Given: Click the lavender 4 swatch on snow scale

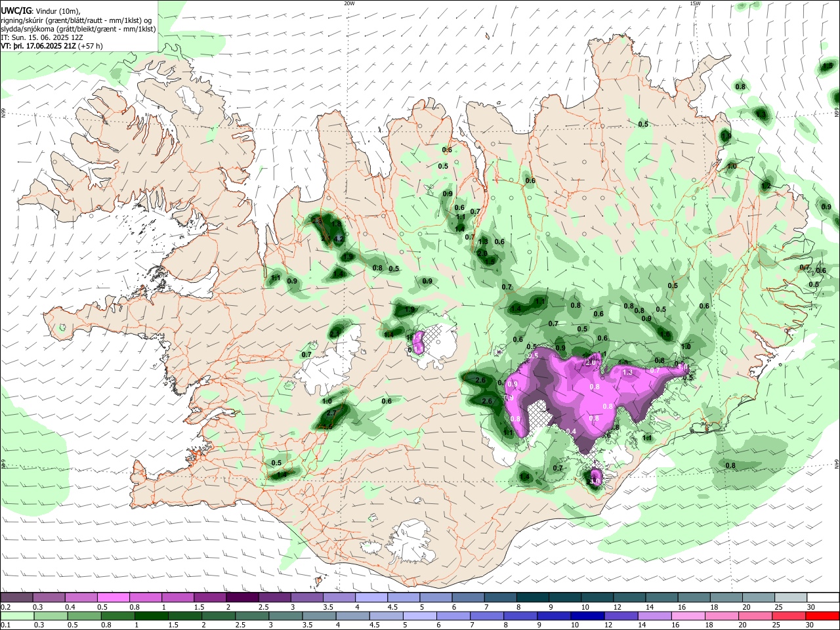Looking at the screenshot, I should [x=370, y=598].
